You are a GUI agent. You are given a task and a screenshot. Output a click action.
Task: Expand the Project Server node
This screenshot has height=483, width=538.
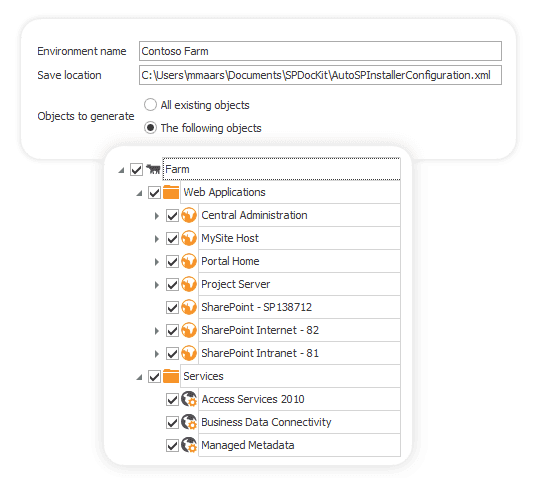pos(157,285)
